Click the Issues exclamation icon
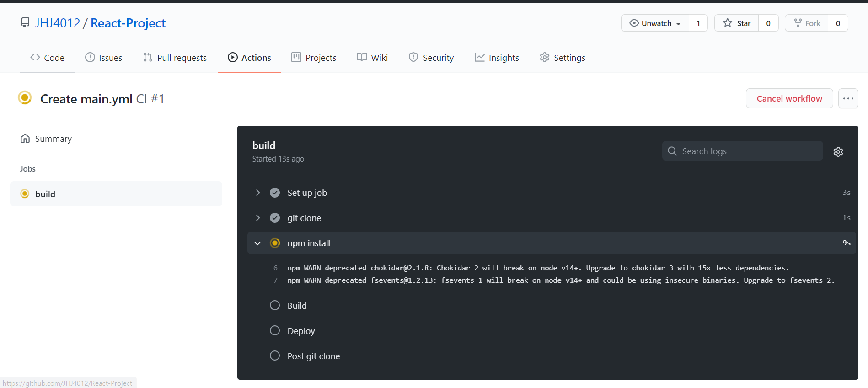The width and height of the screenshot is (868, 388). (x=89, y=57)
